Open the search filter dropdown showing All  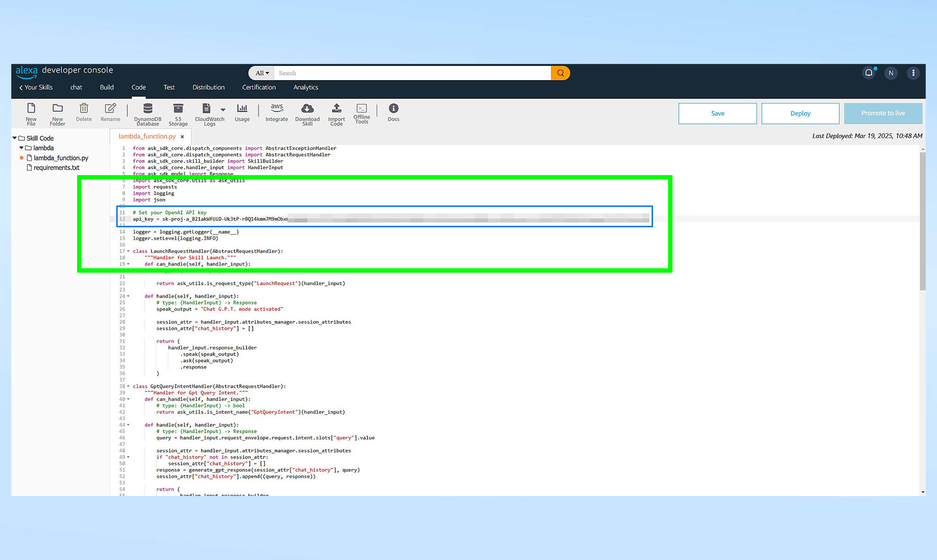262,73
